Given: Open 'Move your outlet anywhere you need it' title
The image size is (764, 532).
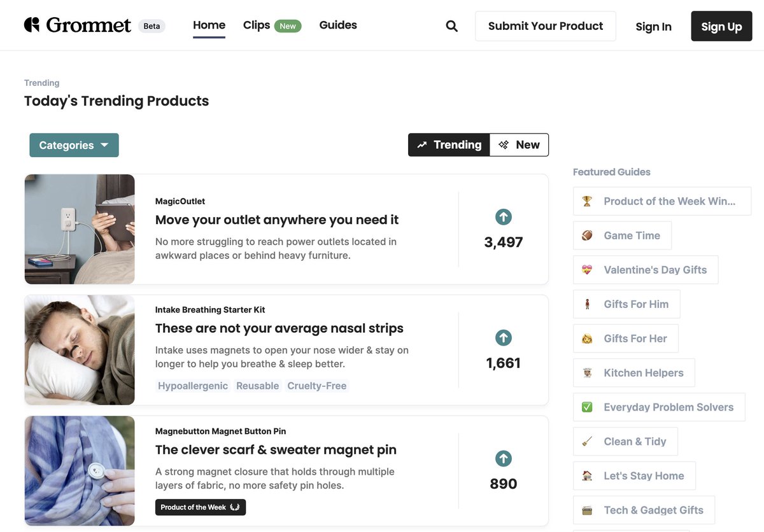Looking at the screenshot, I should [x=277, y=220].
